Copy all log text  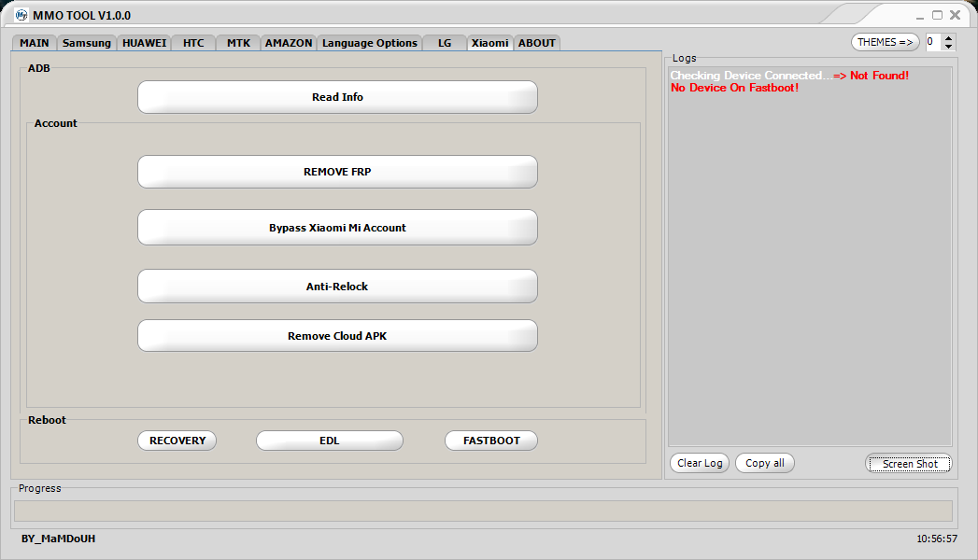click(x=765, y=463)
